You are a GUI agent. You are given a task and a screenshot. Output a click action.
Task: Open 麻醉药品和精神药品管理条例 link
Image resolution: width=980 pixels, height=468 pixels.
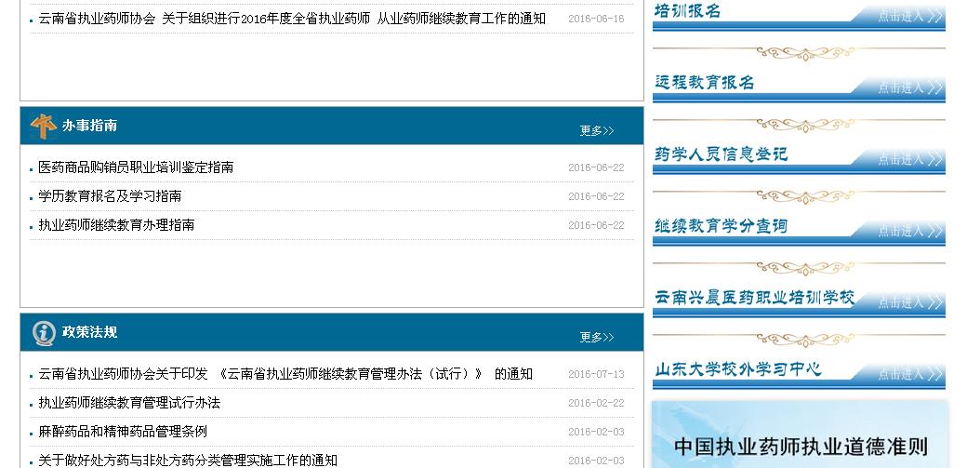pos(123,432)
